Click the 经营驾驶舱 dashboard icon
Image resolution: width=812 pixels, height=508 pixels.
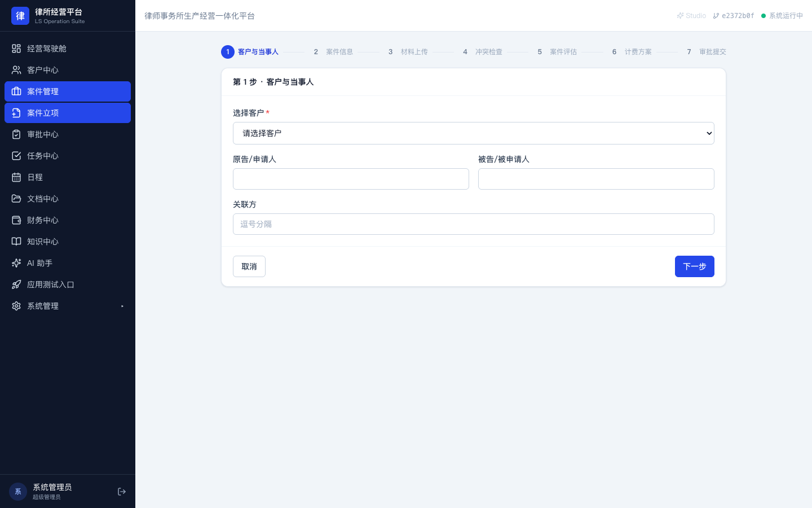[x=16, y=49]
